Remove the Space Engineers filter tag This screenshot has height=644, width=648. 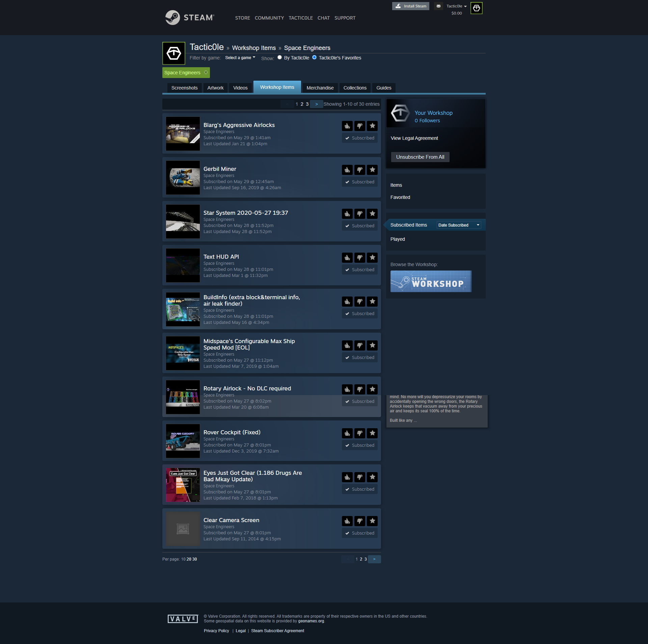206,73
